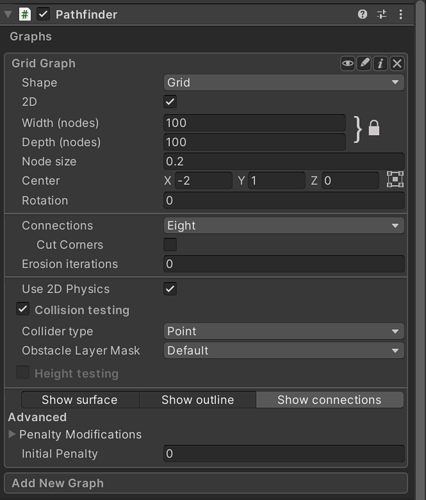Click the Add New Graph button
Screen dimensions: 426x500
(206, 483)
